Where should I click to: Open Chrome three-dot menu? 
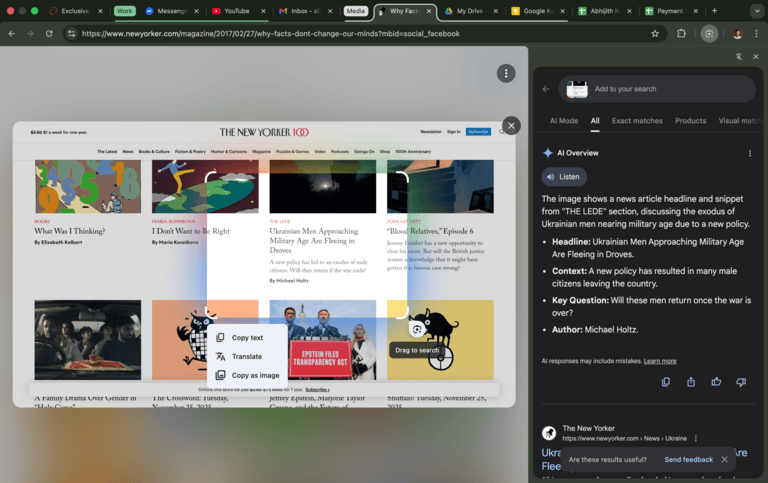756,34
